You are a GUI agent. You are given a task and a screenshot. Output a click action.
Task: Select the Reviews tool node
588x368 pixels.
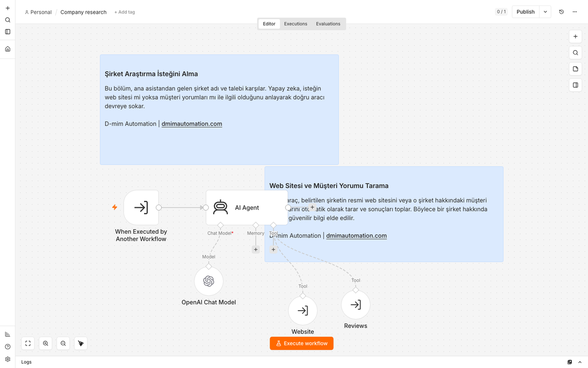(356, 305)
